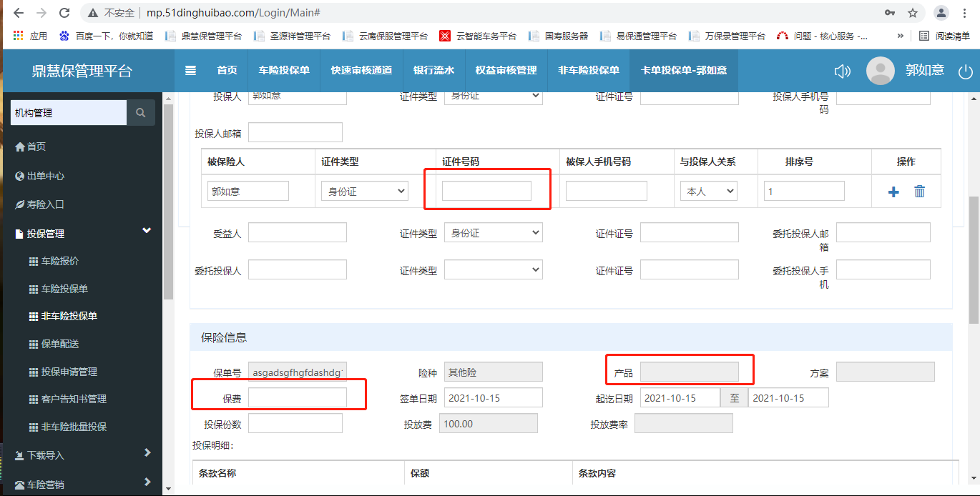Open 云智能车务平台 bookmark

478,36
